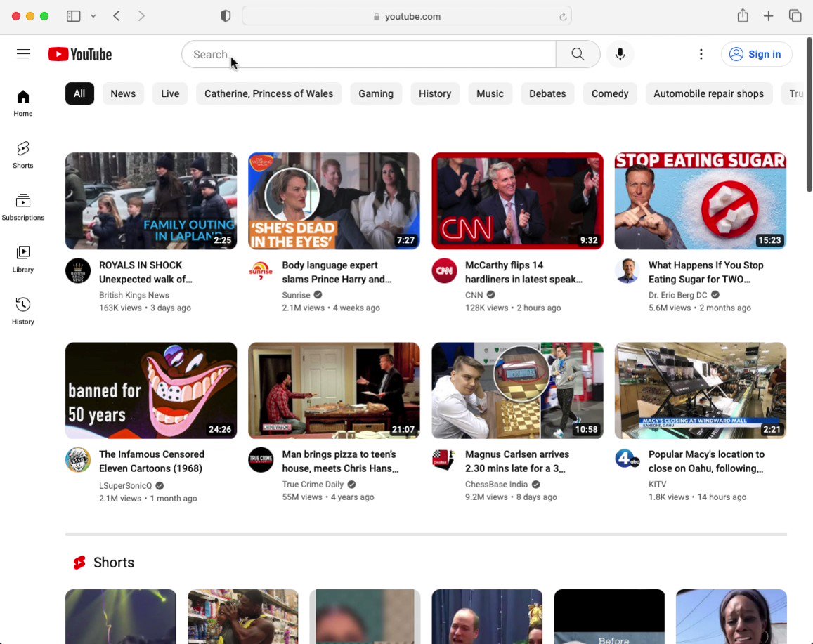Open British Kings News channel avatar
Image resolution: width=813 pixels, height=644 pixels.
[78, 270]
